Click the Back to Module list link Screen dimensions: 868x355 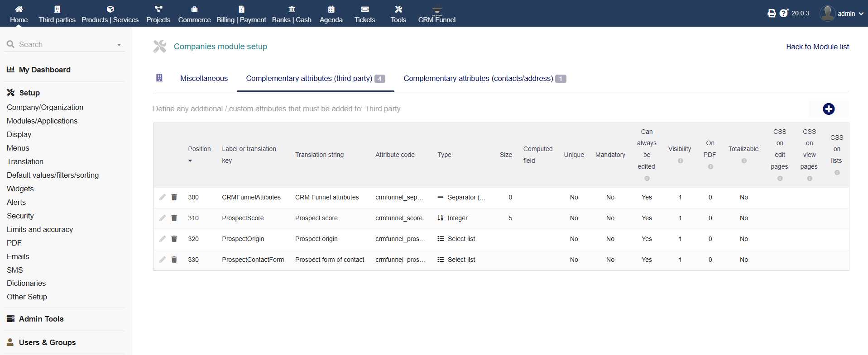pos(817,47)
